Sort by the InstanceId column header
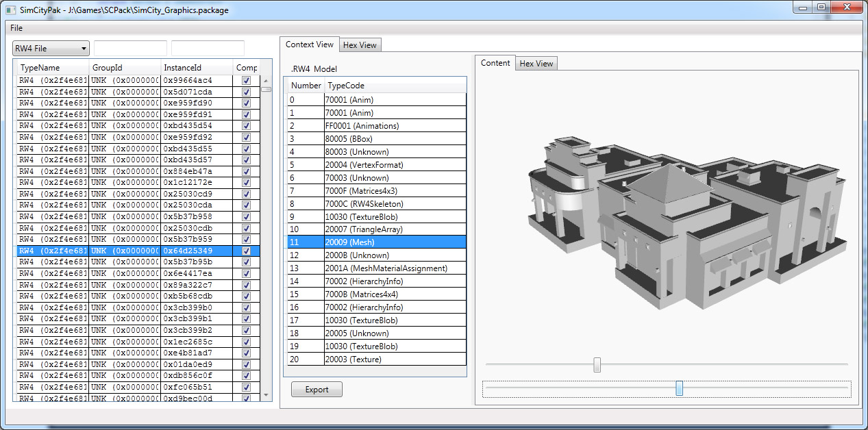 [x=182, y=68]
